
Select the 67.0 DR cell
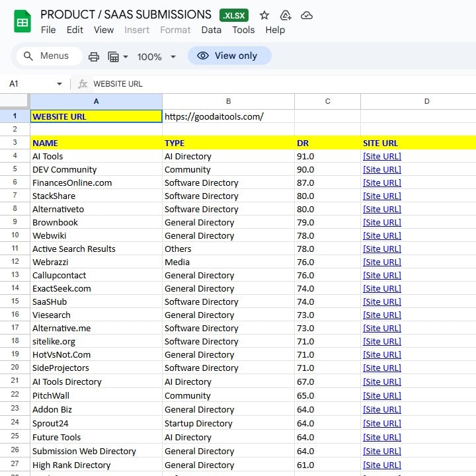tap(327, 381)
